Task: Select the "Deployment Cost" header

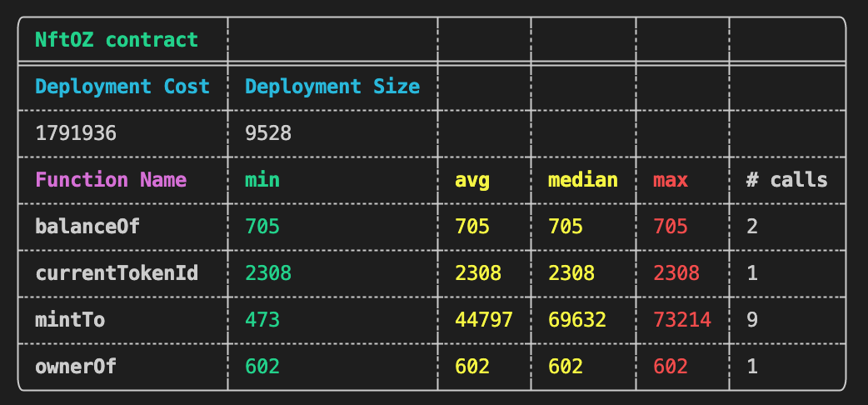Action: point(122,87)
